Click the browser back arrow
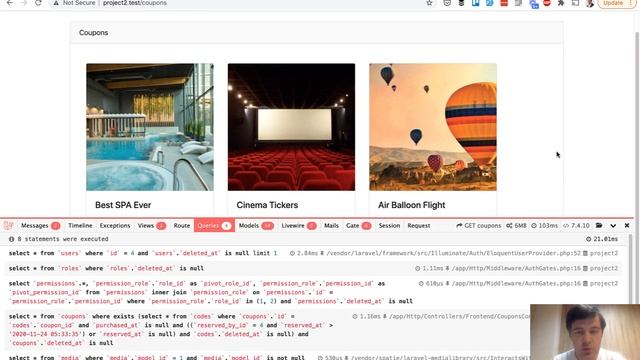 pyautogui.click(x=10, y=3)
